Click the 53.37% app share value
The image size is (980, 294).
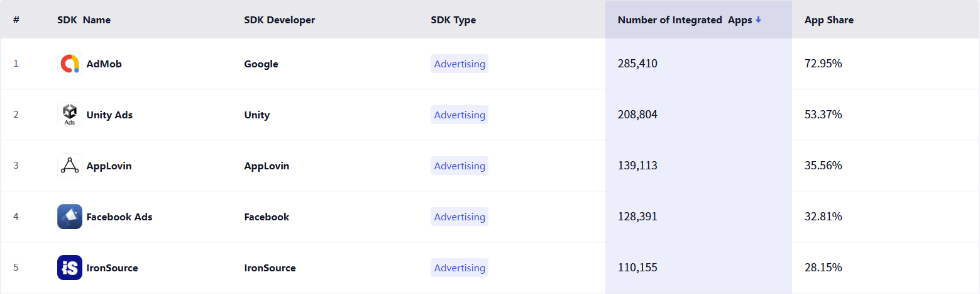(x=823, y=115)
